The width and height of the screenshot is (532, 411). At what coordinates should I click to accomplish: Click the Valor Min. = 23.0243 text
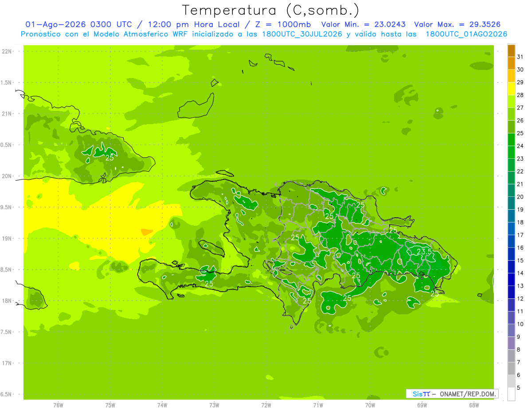coord(364,24)
